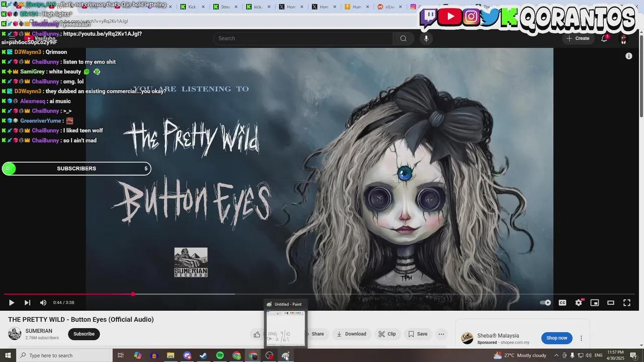The height and width of the screenshot is (362, 644).
Task: Play the Button Eyes video
Action: 11,303
